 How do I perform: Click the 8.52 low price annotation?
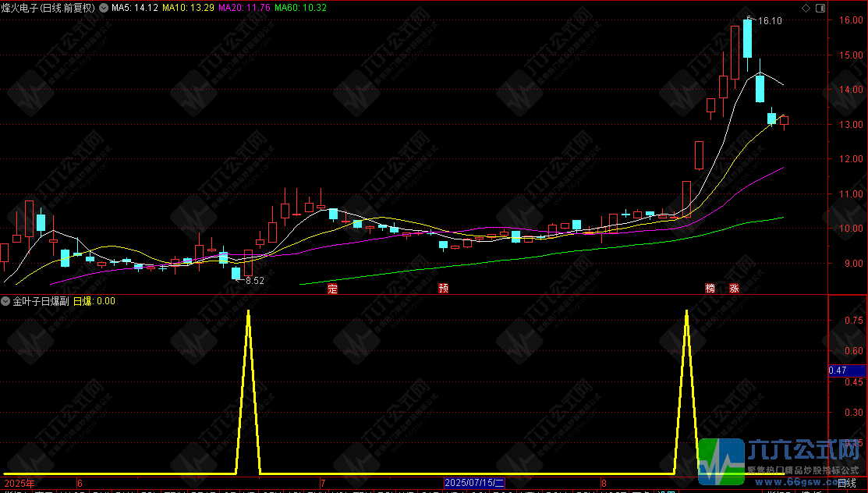[x=255, y=281]
